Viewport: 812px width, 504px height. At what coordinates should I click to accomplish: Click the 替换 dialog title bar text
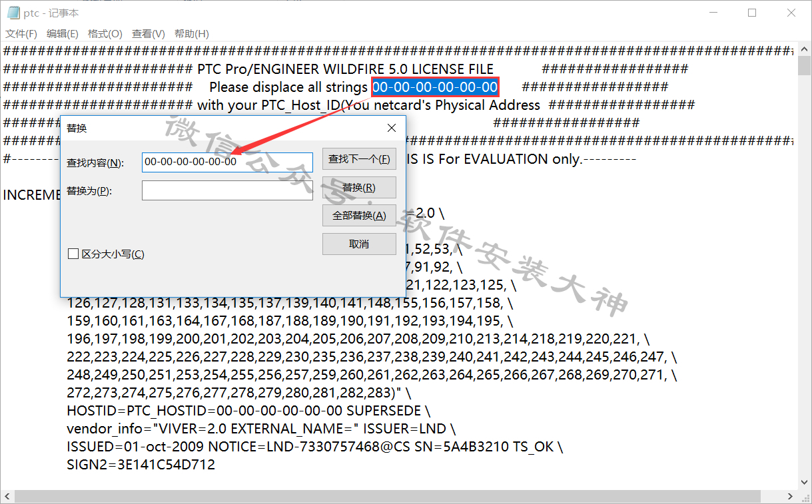[77, 128]
